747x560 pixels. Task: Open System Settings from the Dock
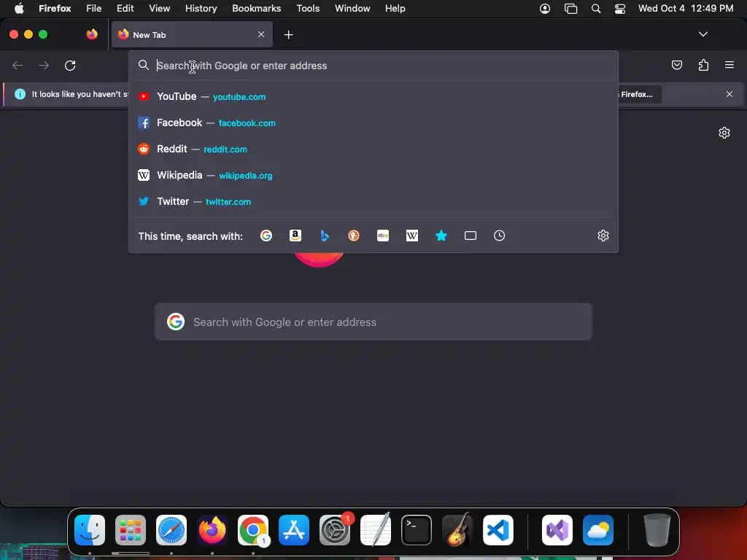tap(335, 530)
